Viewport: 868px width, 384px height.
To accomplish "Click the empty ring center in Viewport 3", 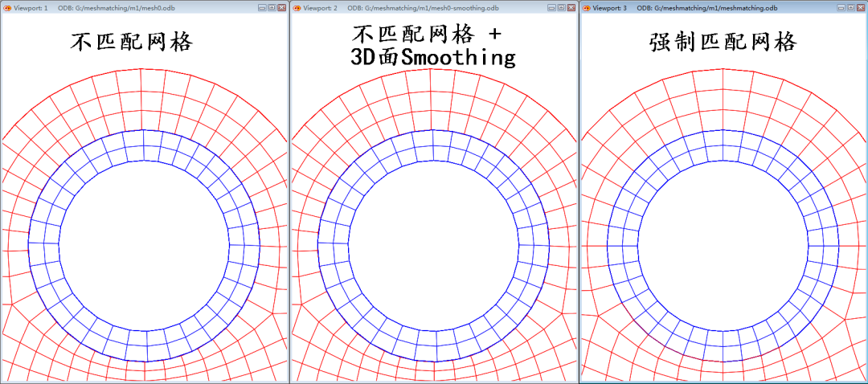I will point(723,245).
